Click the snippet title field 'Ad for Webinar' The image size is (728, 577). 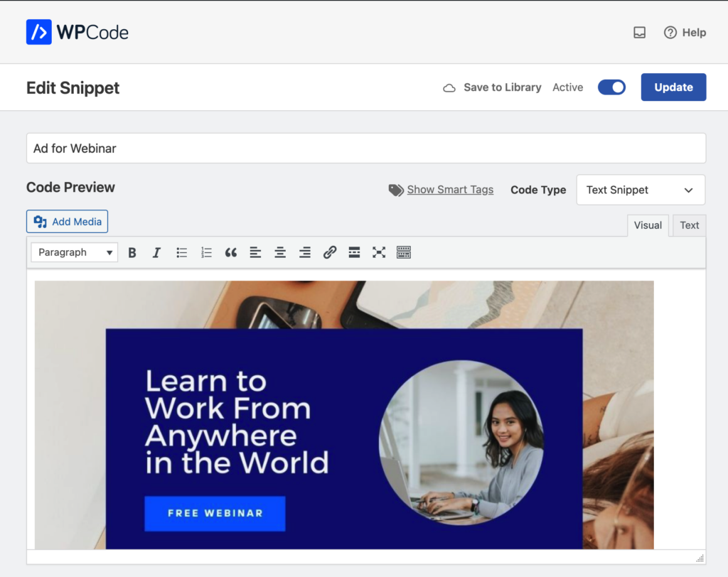pos(366,148)
